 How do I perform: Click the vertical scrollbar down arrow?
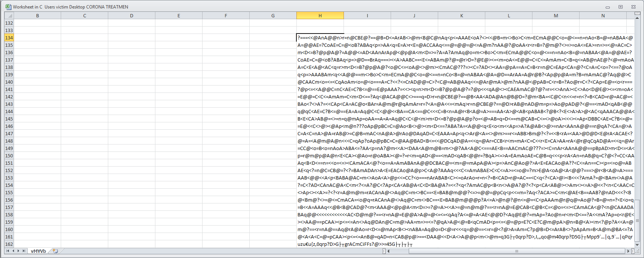pyautogui.click(x=637, y=244)
